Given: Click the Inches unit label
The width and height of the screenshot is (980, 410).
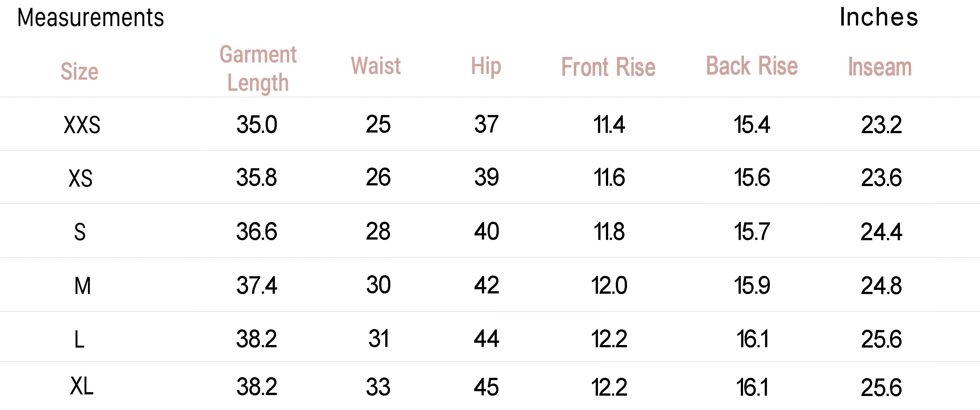Looking at the screenshot, I should [x=879, y=18].
